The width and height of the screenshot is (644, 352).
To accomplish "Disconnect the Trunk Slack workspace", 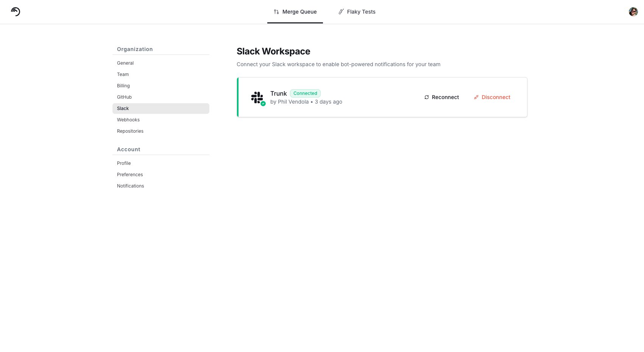I will point(492,97).
